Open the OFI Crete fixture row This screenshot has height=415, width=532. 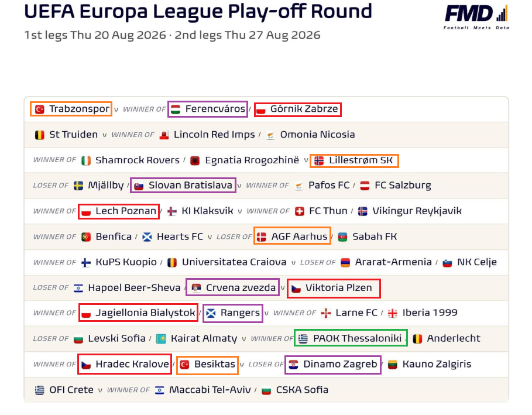[266, 390]
